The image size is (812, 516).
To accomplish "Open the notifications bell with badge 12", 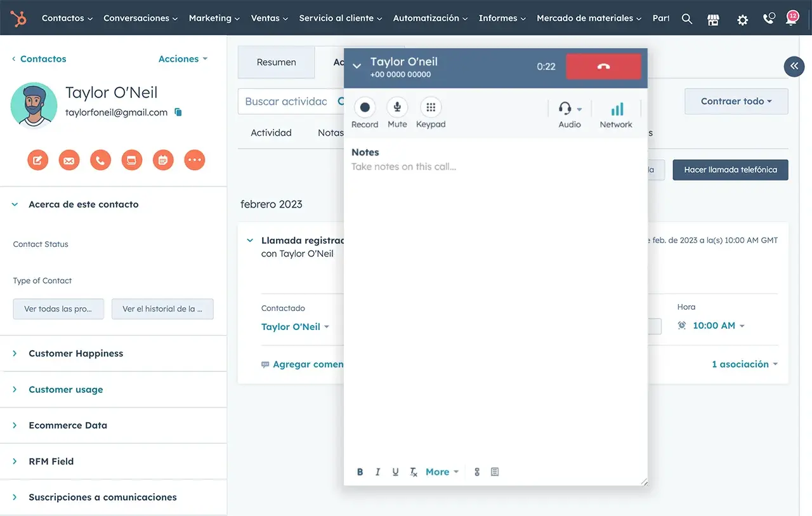I will tap(792, 18).
